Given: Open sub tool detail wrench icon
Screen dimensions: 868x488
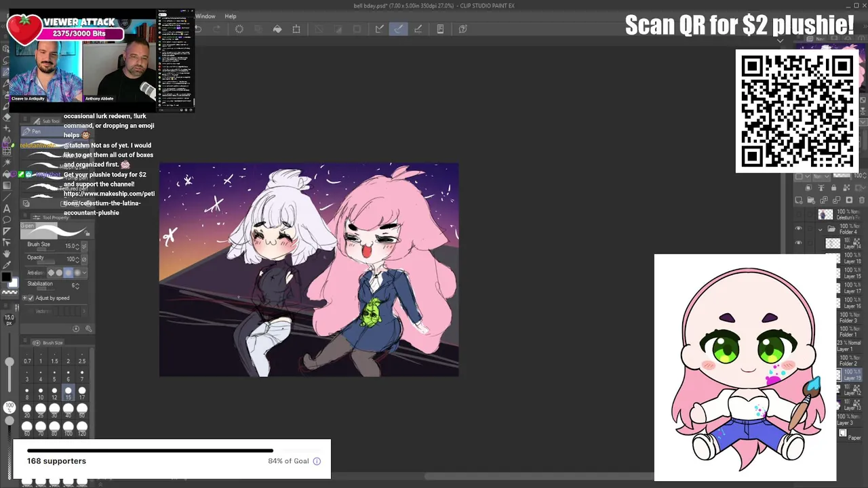Looking at the screenshot, I should (88, 329).
